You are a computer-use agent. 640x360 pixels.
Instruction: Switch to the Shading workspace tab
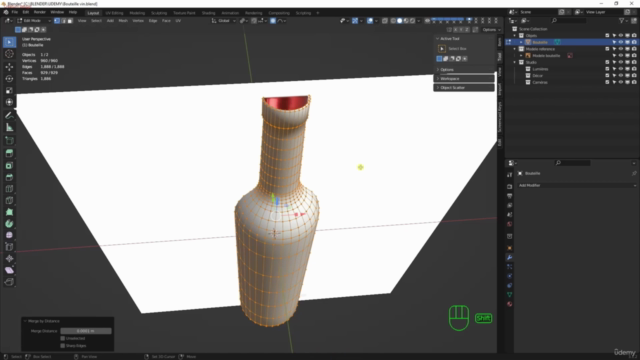[208, 13]
